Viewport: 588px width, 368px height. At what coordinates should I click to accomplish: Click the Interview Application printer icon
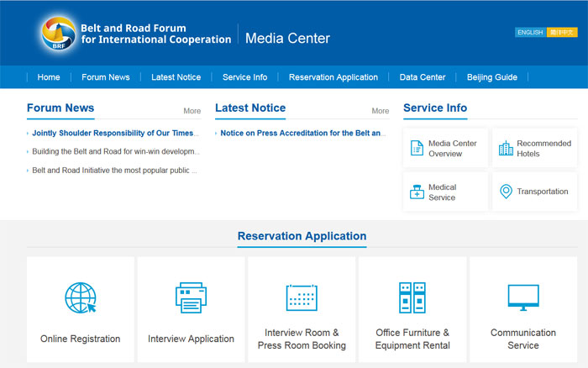(x=191, y=297)
